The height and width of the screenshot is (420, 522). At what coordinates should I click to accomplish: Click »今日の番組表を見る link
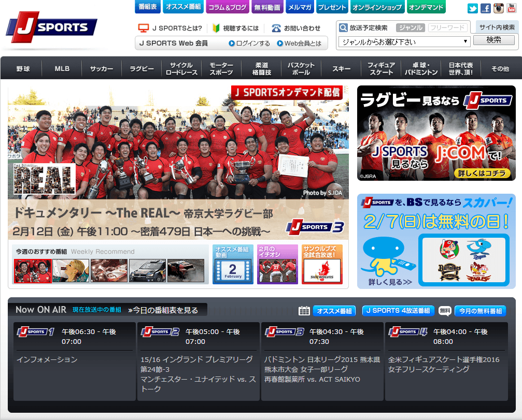click(x=163, y=310)
